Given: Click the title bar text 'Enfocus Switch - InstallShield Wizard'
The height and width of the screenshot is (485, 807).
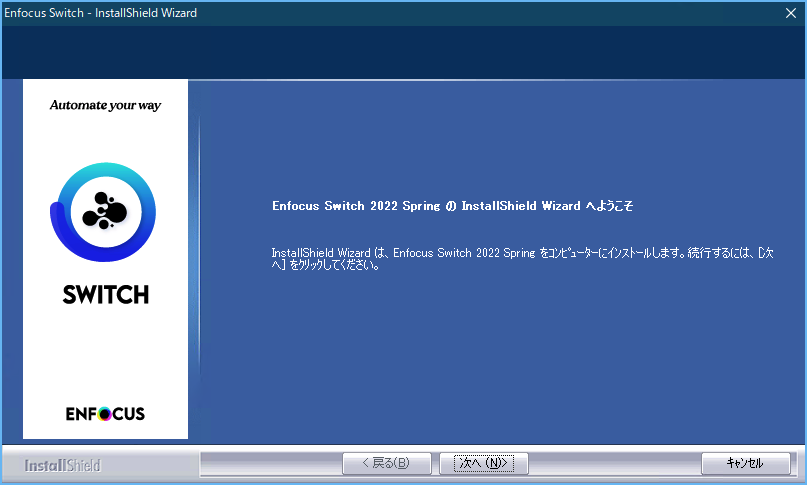Looking at the screenshot, I should [100, 13].
